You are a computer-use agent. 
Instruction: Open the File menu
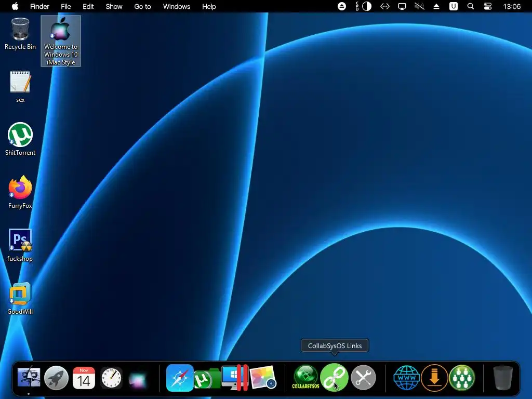tap(66, 6)
